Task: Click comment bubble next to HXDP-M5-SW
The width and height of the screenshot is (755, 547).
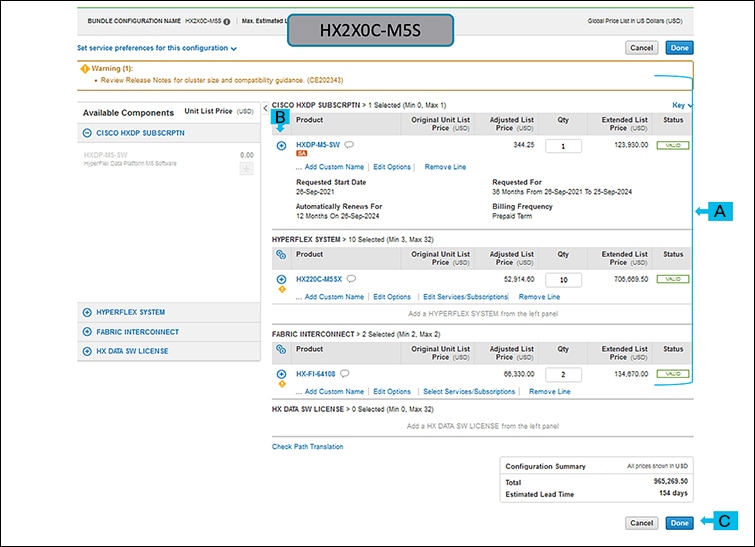Action: click(x=350, y=145)
